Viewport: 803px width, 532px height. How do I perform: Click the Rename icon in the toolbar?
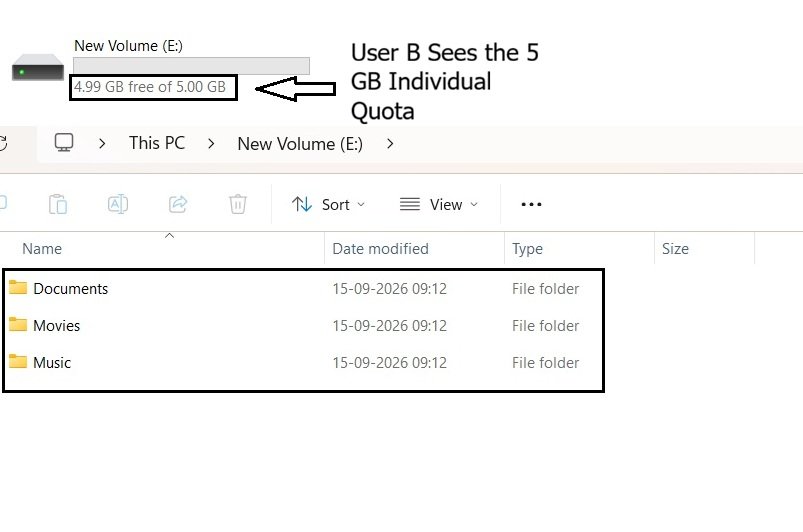pos(118,204)
